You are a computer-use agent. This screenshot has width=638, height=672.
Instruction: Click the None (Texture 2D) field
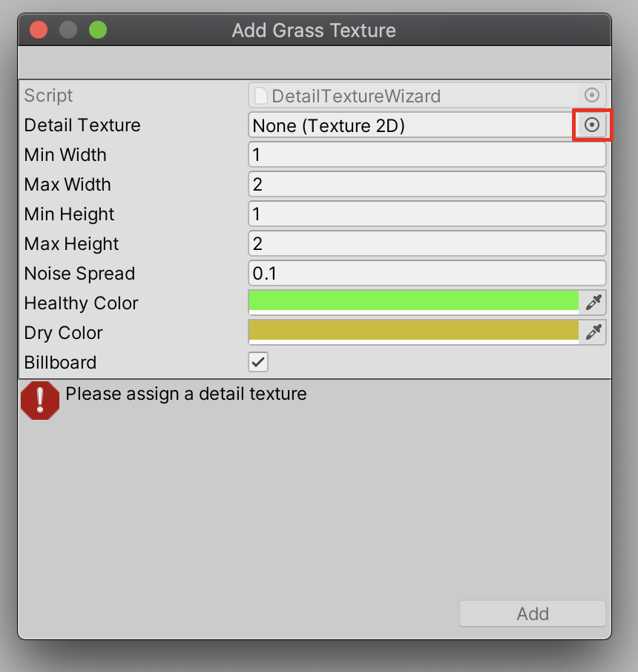pos(412,125)
